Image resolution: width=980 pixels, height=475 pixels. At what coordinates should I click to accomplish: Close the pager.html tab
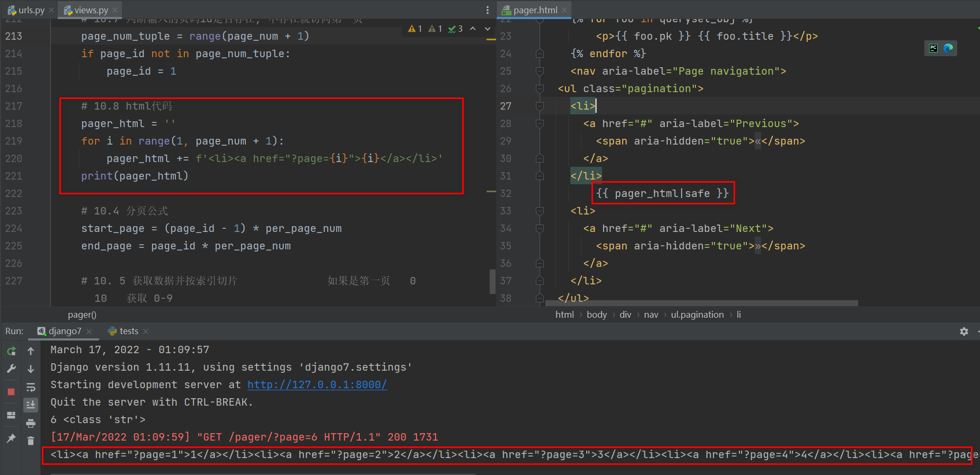pos(565,10)
